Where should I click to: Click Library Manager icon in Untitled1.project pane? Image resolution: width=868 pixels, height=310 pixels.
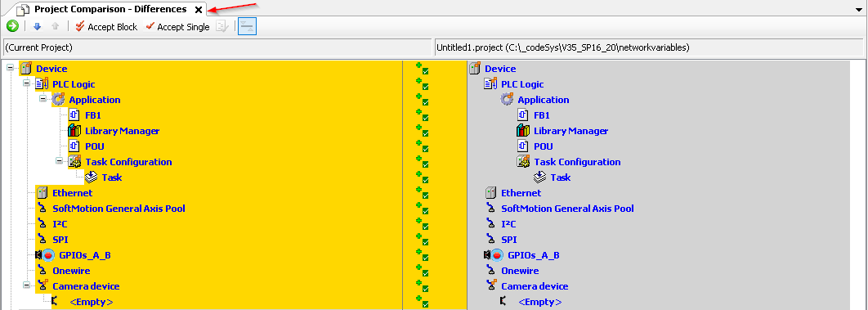click(x=523, y=131)
